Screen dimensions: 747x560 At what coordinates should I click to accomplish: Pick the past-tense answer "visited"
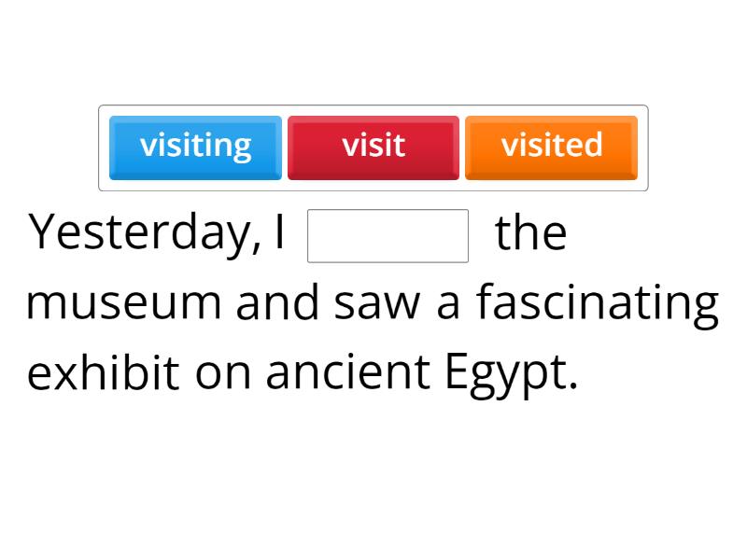tap(551, 147)
